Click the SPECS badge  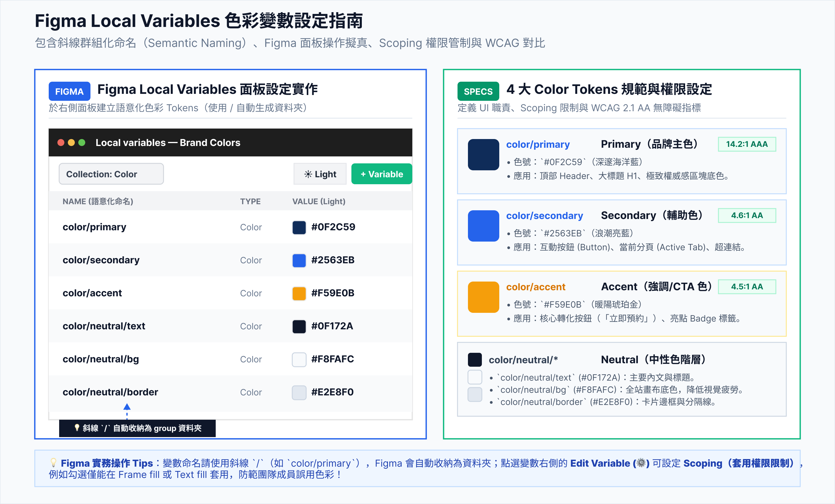tap(478, 91)
